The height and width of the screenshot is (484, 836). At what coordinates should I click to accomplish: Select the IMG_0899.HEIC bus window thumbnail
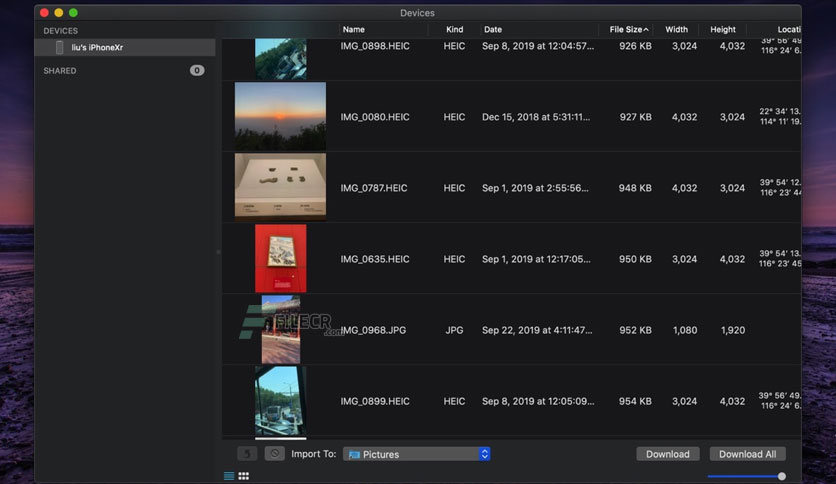click(x=280, y=401)
